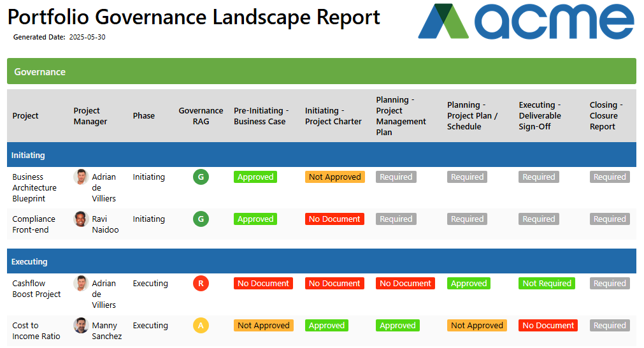
Task: Open the Cashflow Boost Project
Action: [36, 289]
